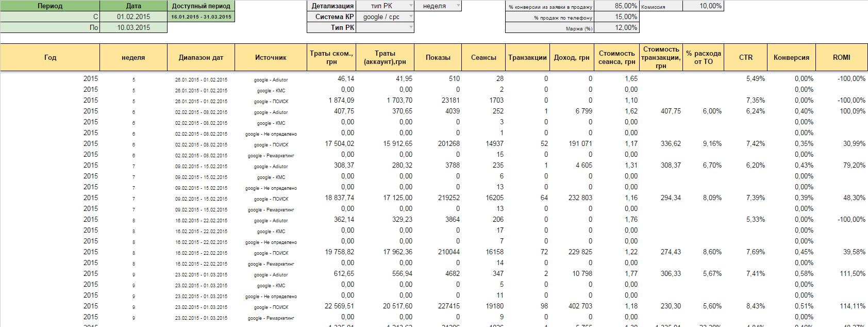
Task: Select the "ROMI" column header
Action: coord(842,57)
